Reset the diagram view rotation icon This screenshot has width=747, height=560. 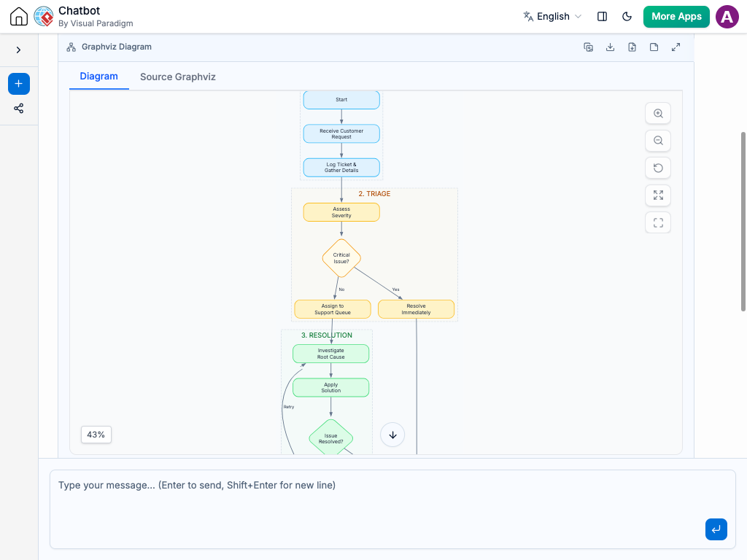658,168
